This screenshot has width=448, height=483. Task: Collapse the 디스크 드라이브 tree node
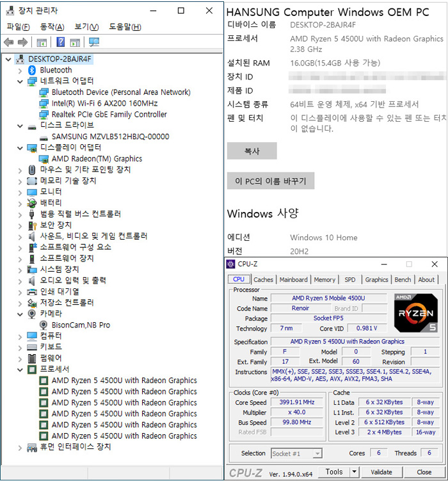[20, 126]
